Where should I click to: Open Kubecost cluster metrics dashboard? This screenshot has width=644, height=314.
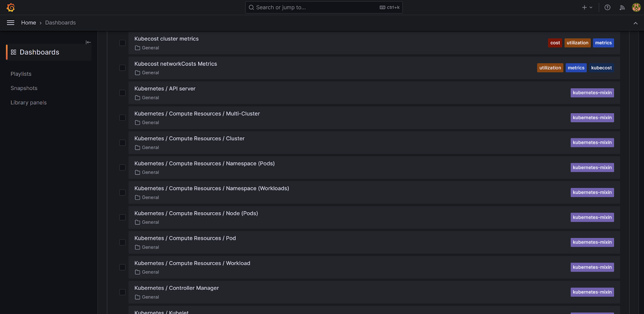[x=167, y=39]
